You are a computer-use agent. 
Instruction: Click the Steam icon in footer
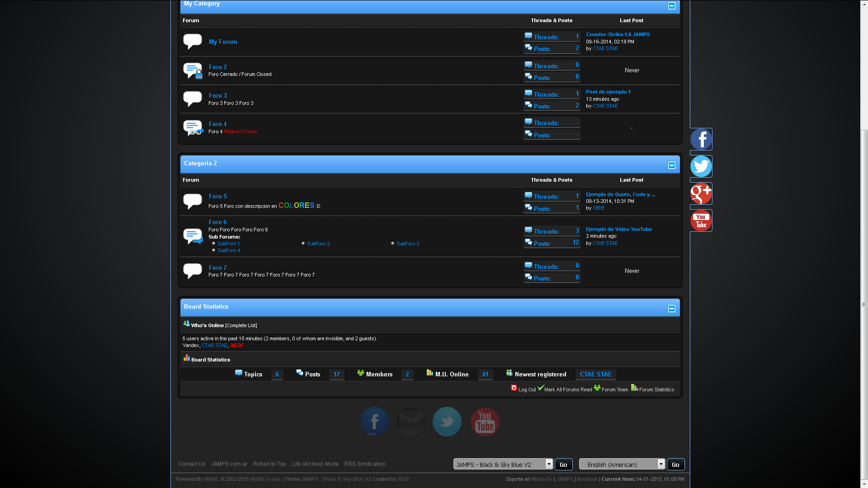click(410, 422)
